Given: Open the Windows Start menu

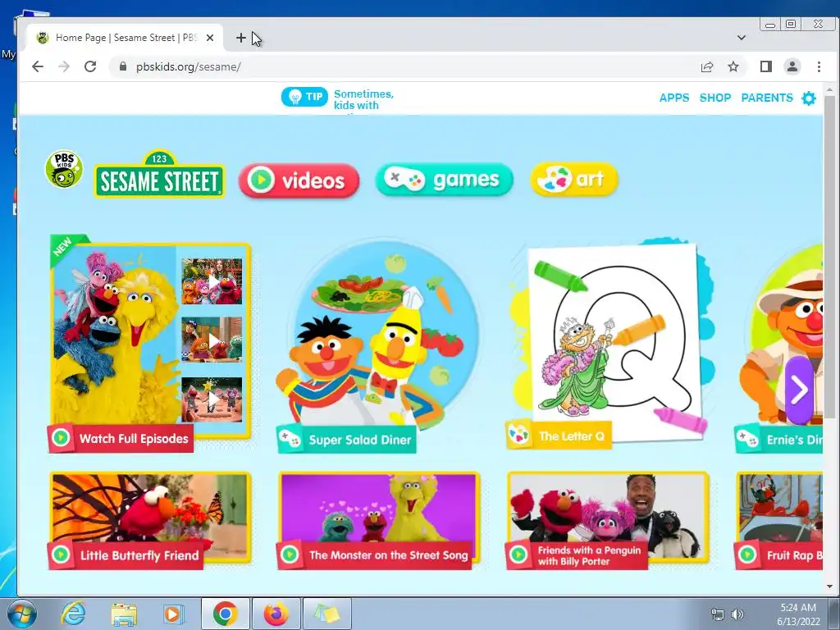Looking at the screenshot, I should [x=21, y=614].
